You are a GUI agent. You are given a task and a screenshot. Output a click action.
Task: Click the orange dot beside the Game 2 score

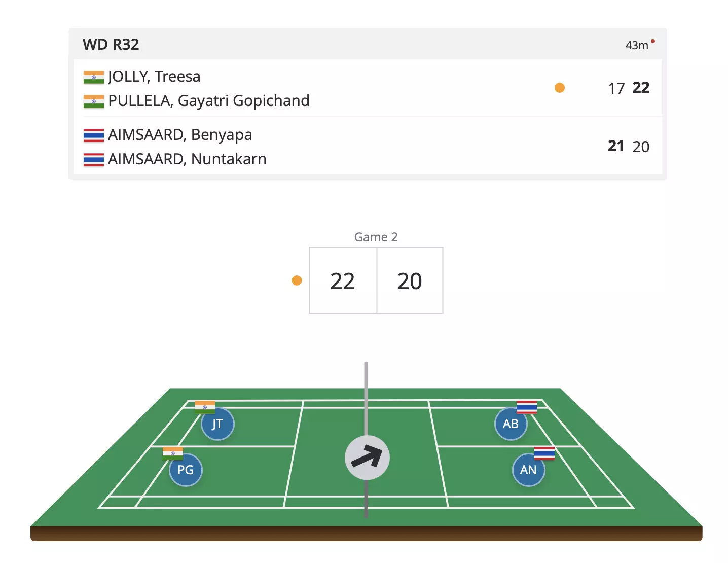pyautogui.click(x=297, y=280)
